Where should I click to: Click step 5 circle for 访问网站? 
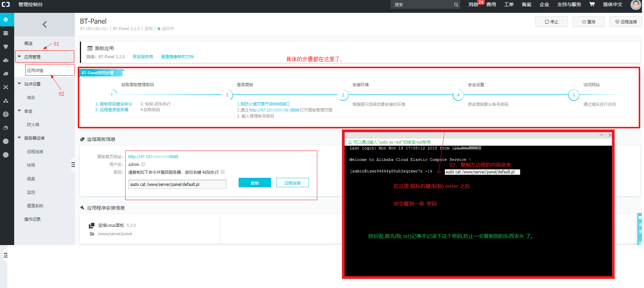click(x=574, y=95)
